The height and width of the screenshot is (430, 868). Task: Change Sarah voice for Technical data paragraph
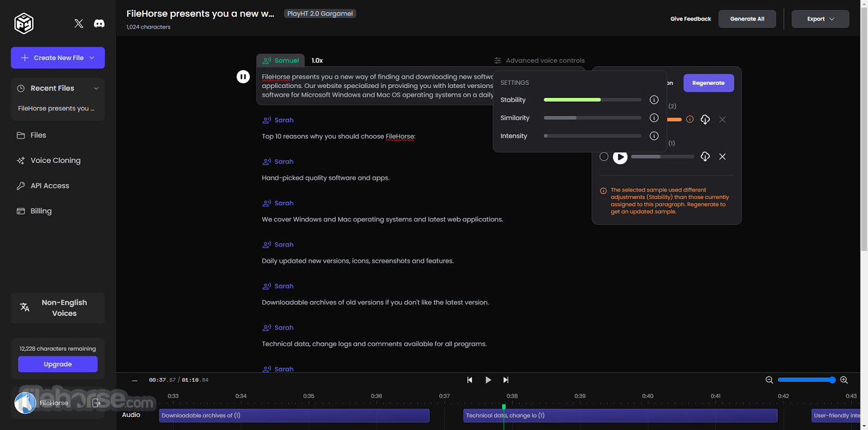tap(278, 328)
